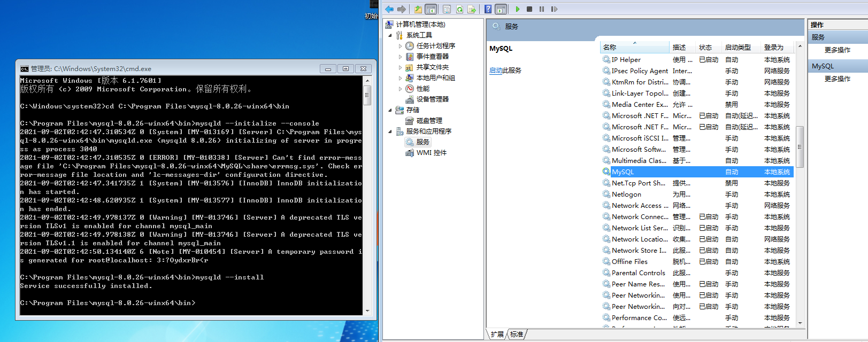Image resolution: width=868 pixels, height=342 pixels.
Task: Click the cmd.exe title bar system icon
Action: [24, 69]
